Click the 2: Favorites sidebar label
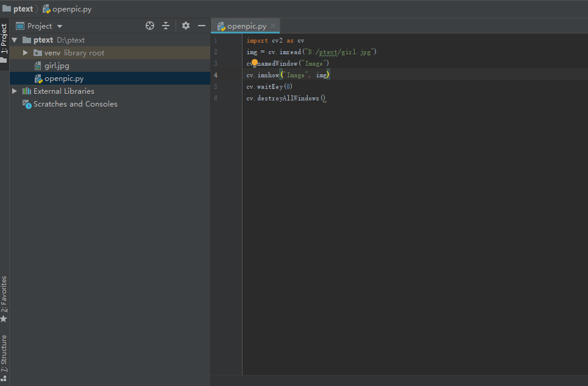Image resolution: width=588 pixels, height=386 pixels. (x=4, y=294)
